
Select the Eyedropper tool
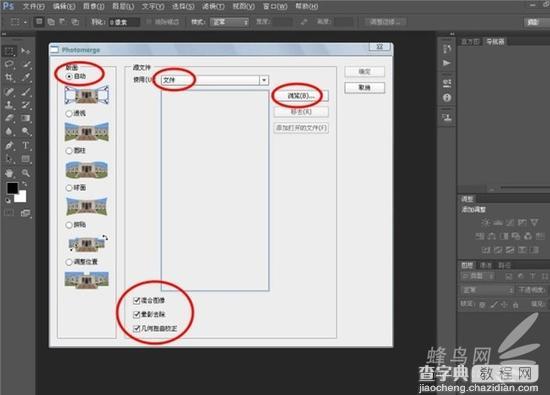(x=26, y=77)
